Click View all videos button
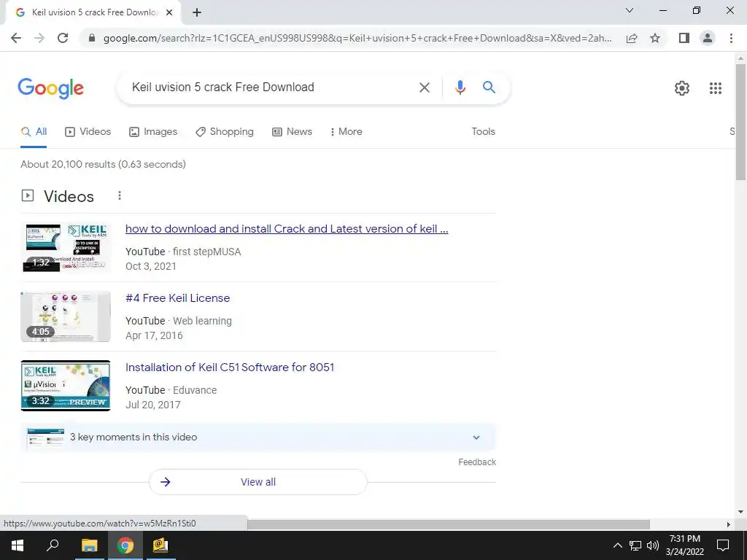Screen dimensions: 747x560 click(x=258, y=482)
